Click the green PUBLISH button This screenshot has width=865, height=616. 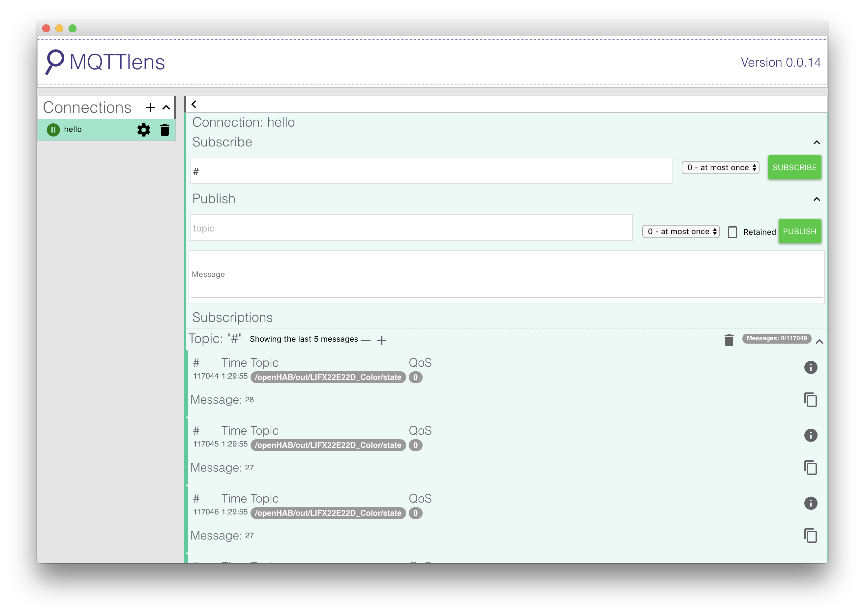click(x=799, y=231)
